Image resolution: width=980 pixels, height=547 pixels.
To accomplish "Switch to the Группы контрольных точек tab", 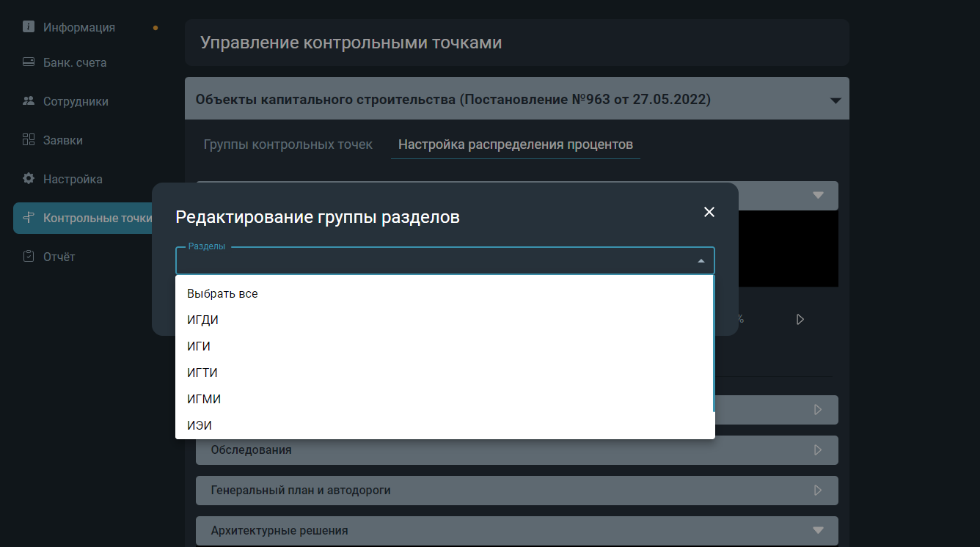I will click(288, 144).
